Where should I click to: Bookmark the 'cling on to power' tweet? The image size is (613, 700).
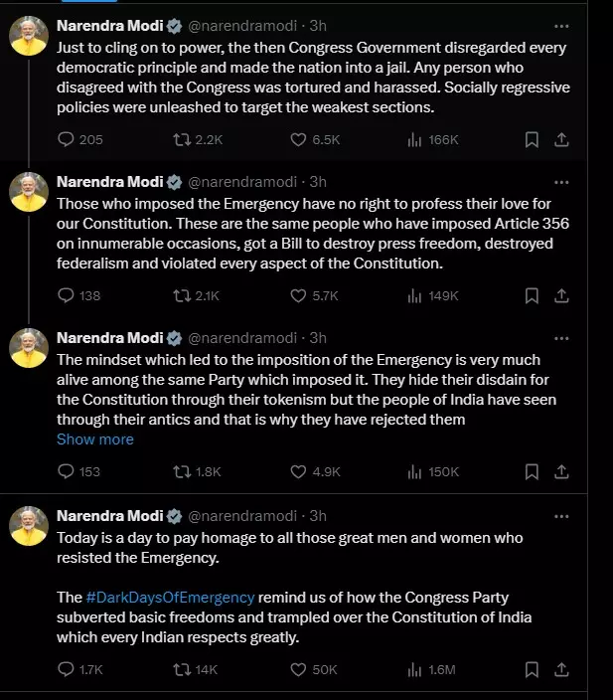coord(533,140)
